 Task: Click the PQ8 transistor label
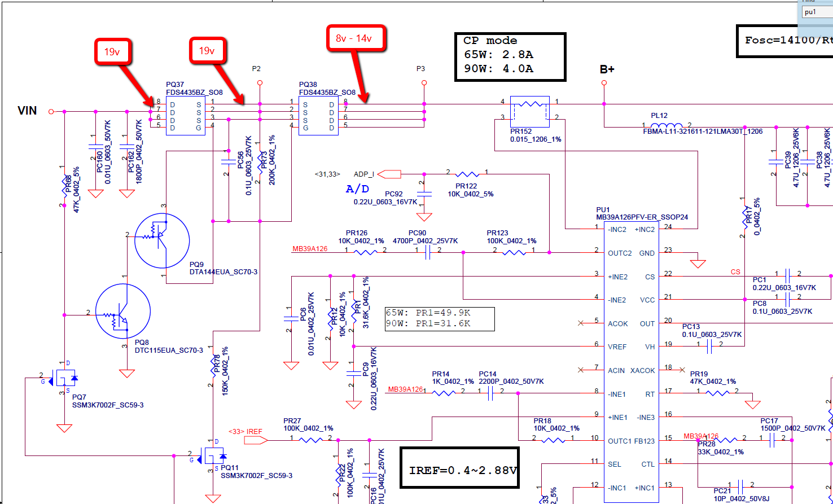click(142, 343)
